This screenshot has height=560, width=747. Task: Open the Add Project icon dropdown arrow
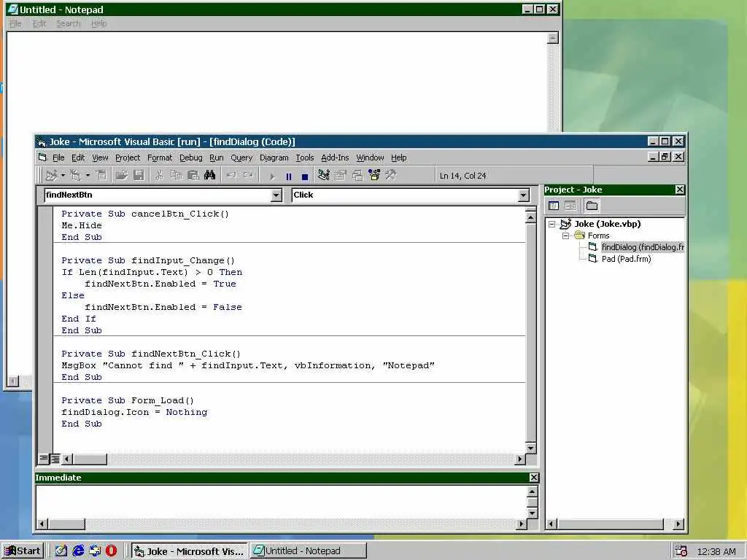[63, 176]
